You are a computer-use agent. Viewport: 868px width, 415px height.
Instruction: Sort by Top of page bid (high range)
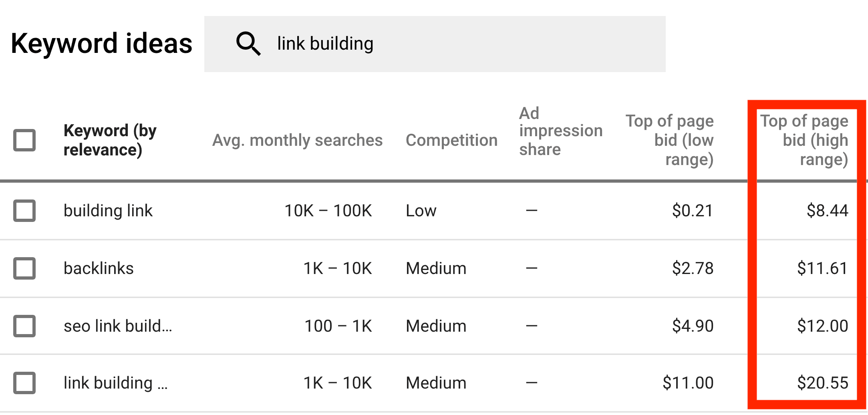point(804,140)
